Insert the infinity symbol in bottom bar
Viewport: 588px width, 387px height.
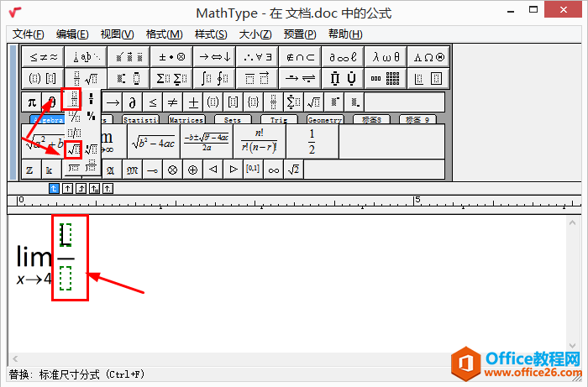pos(274,170)
